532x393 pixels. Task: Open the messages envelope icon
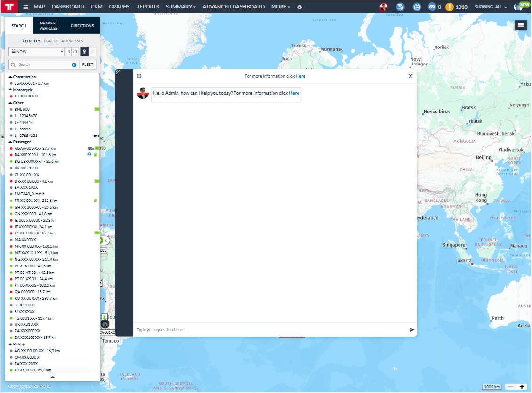[x=432, y=7]
